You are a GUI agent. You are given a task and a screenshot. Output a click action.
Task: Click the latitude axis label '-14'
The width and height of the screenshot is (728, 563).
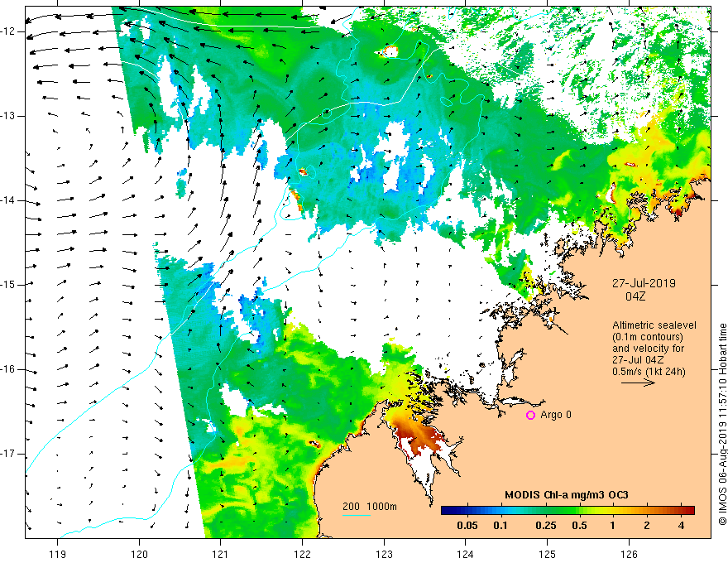[8, 200]
